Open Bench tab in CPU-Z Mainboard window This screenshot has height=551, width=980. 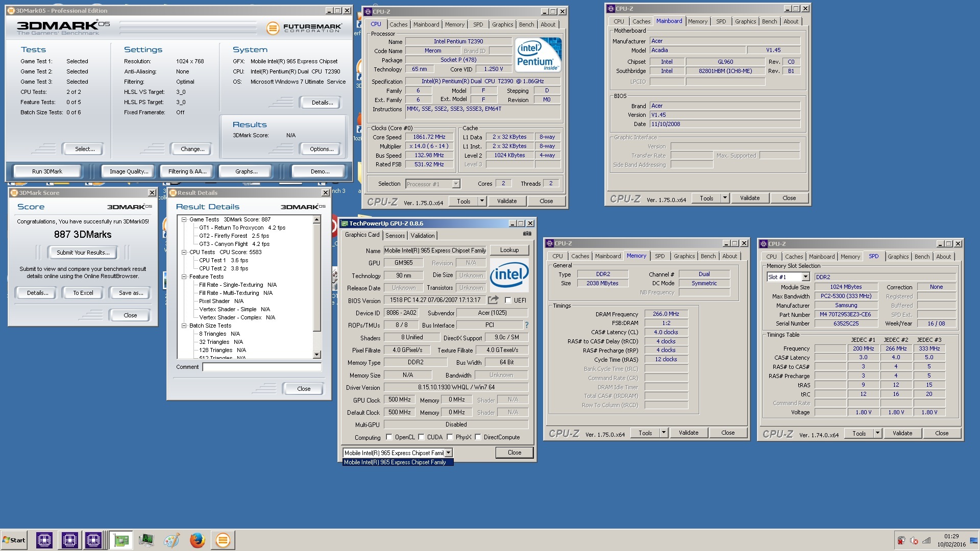pyautogui.click(x=769, y=21)
